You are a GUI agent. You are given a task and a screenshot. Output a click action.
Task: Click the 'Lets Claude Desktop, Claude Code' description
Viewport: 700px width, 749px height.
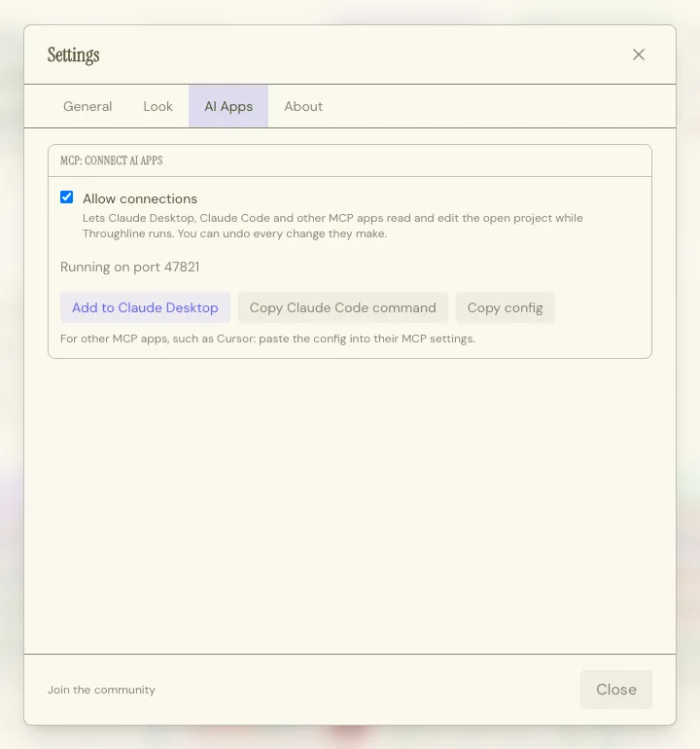tap(332, 226)
